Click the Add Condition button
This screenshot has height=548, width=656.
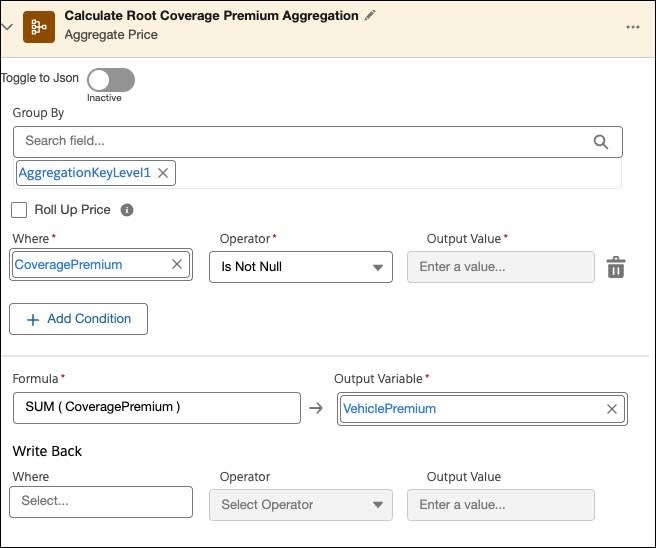[79, 319]
